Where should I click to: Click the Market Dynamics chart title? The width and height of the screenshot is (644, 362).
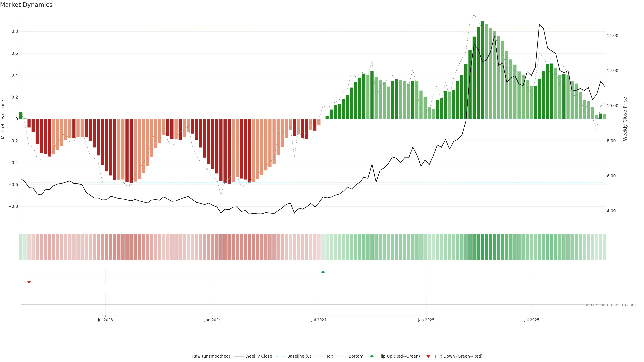[x=26, y=5]
